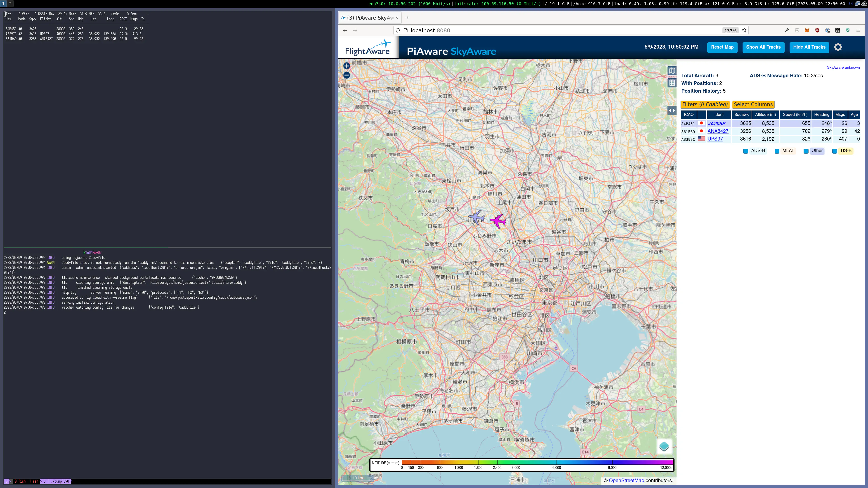Zoom in the map with plus icon
Viewport: 868px width, 488px height.
click(x=346, y=66)
